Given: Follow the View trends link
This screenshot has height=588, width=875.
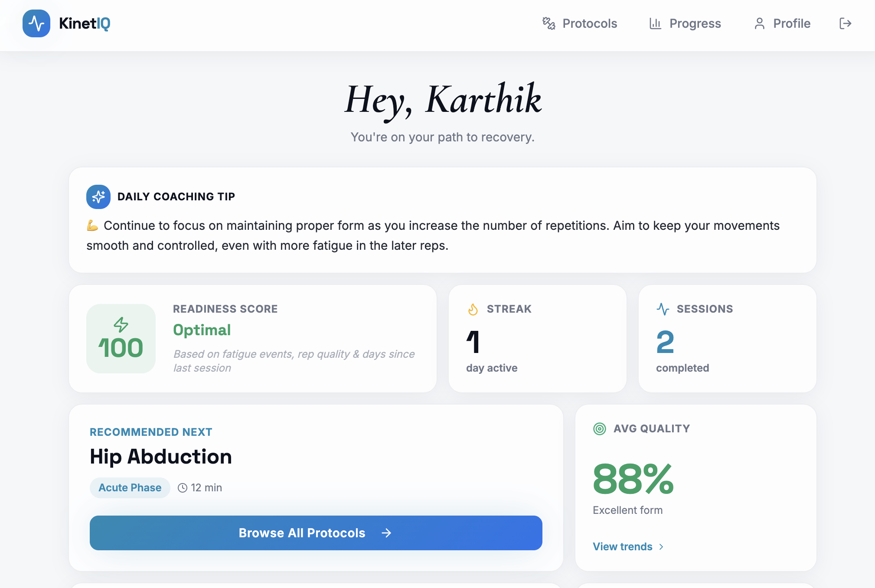Looking at the screenshot, I should click(x=622, y=546).
